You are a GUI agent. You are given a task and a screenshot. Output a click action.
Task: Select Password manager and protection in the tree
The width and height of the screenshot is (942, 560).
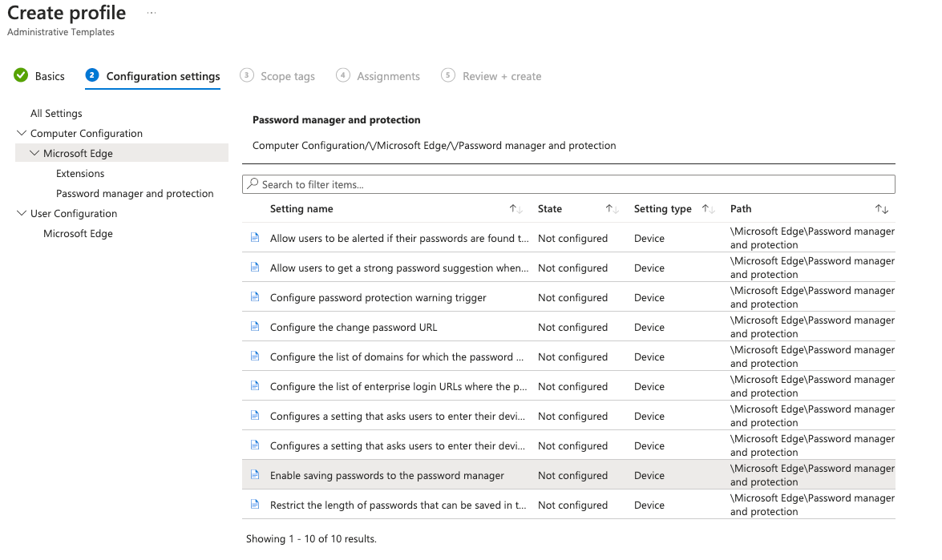click(135, 193)
